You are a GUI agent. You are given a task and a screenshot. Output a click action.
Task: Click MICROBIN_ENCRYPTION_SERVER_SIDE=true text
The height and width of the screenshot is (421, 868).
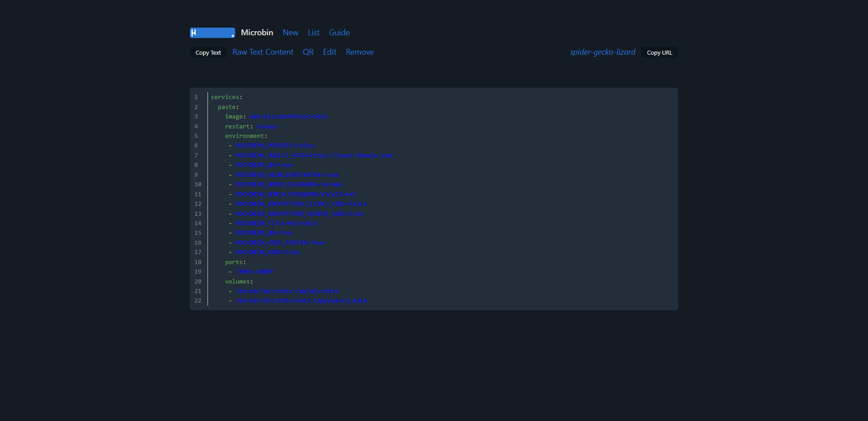(299, 214)
